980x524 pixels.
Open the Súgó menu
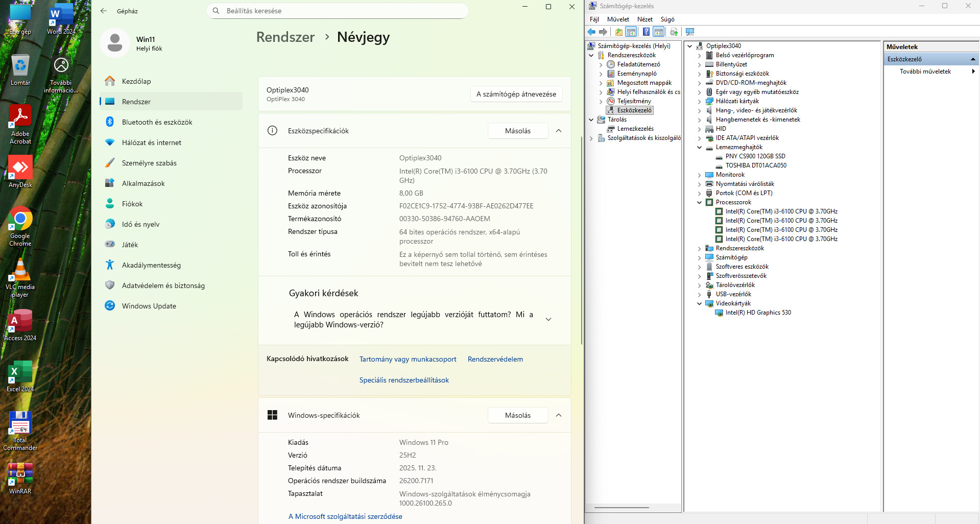(x=667, y=19)
